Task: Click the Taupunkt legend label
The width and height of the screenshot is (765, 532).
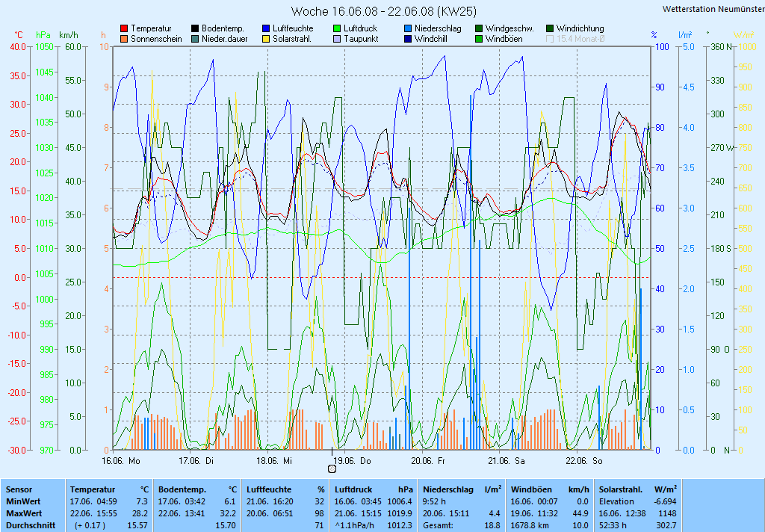Action: coord(361,39)
